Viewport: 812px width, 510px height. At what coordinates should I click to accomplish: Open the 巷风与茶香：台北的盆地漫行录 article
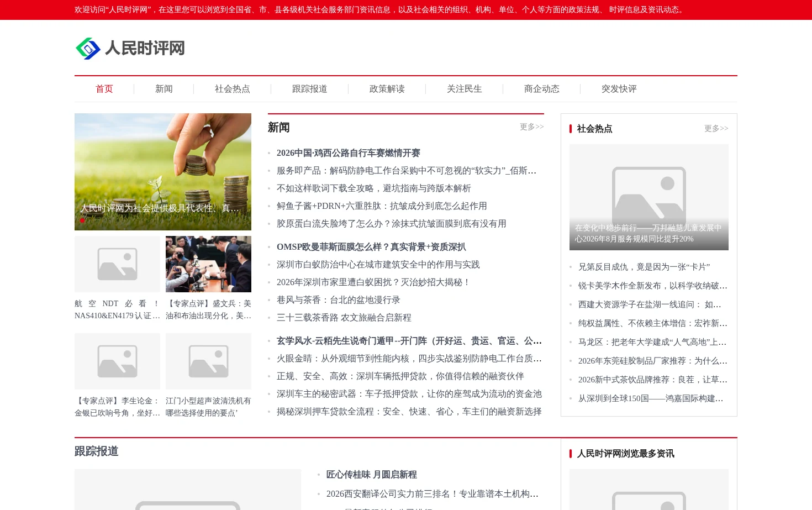(x=339, y=300)
